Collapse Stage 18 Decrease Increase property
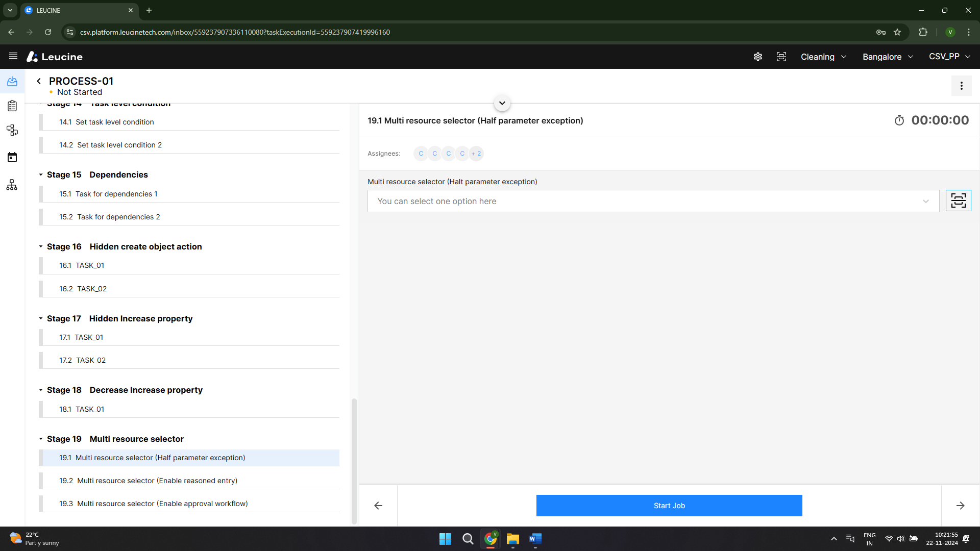 pos(41,390)
